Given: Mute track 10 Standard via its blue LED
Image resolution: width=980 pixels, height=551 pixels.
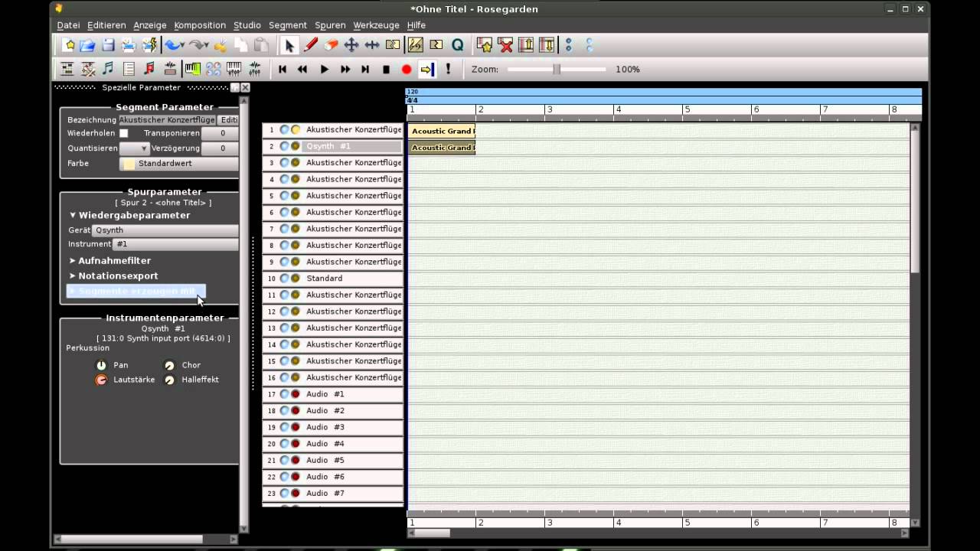Looking at the screenshot, I should 284,279.
